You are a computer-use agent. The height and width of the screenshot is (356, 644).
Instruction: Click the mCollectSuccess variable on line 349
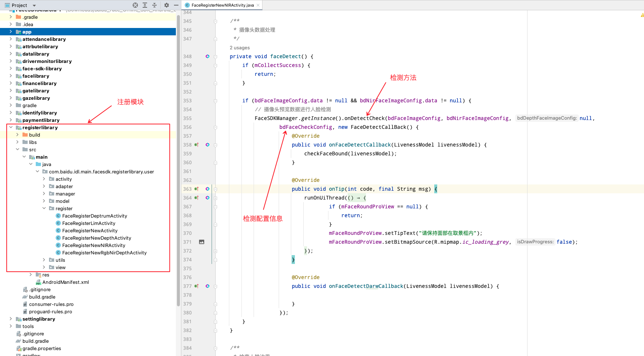[278, 65]
